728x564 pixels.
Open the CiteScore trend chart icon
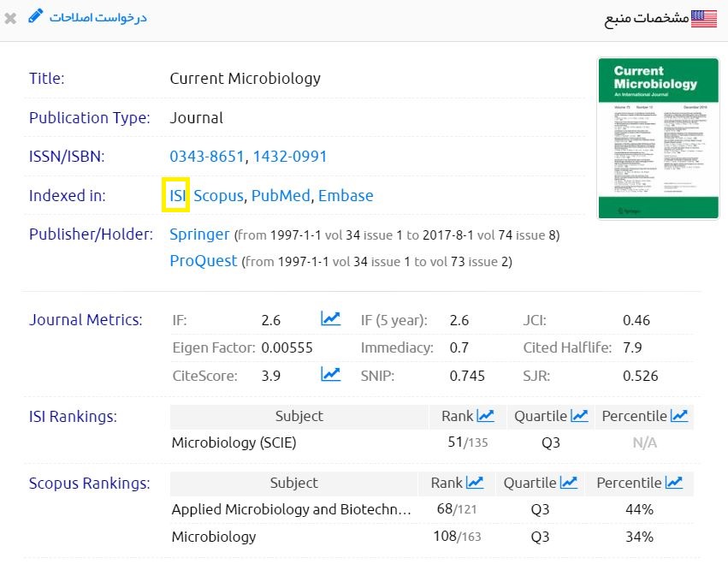pos(330,374)
